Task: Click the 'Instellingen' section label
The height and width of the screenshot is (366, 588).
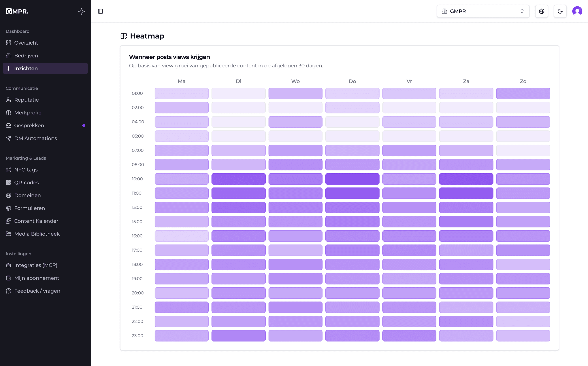Action: (x=18, y=254)
